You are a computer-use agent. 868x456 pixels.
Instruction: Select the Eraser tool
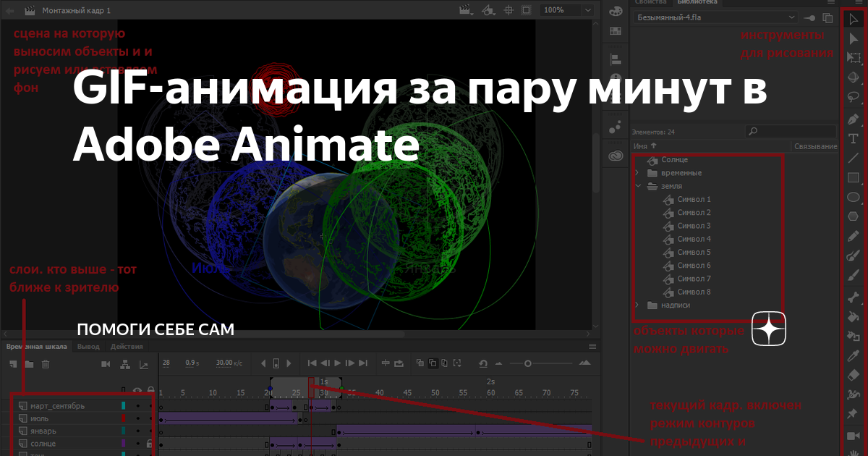click(853, 375)
